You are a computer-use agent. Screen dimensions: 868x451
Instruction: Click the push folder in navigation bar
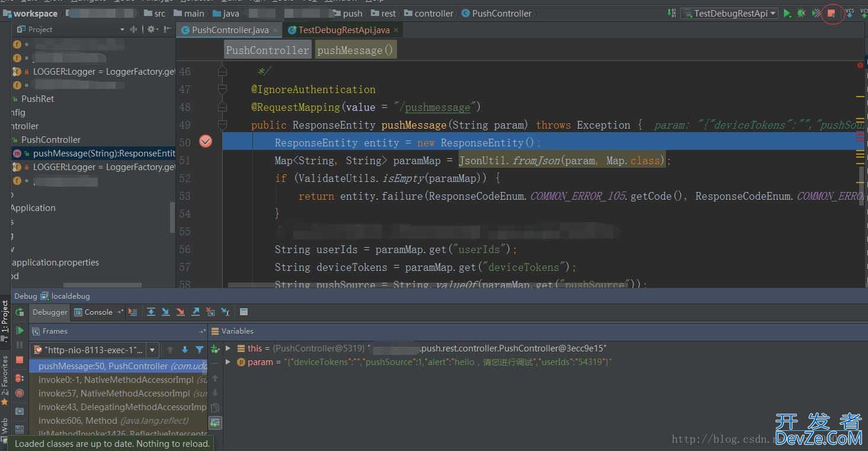click(x=347, y=13)
